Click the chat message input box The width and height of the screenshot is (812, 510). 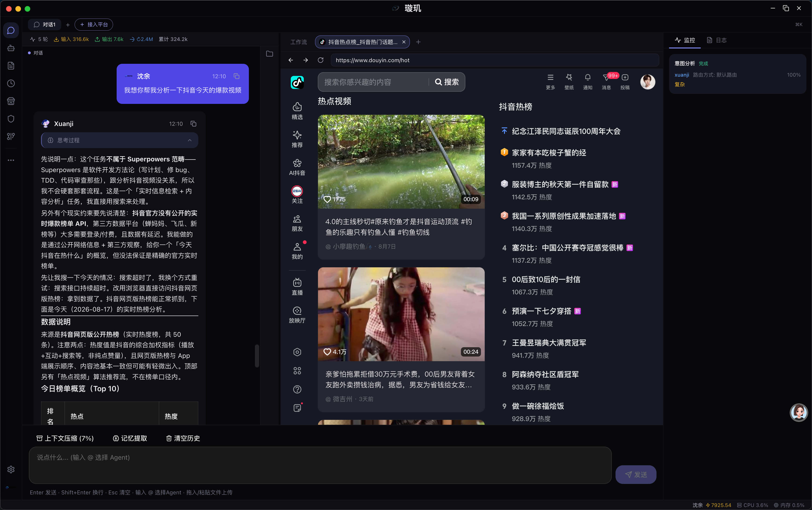pyautogui.click(x=320, y=465)
